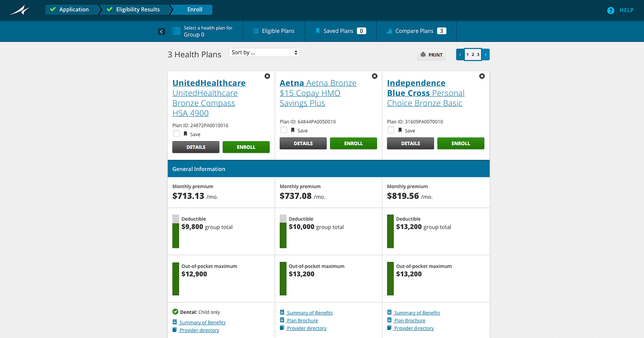
Task: View Details for Aetna Bronze plan
Action: 303,144
